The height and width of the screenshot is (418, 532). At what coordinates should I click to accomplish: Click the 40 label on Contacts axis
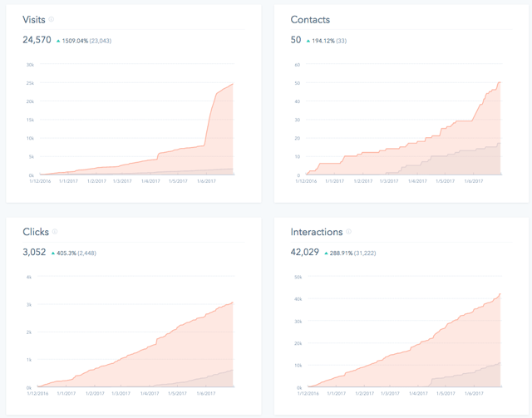(298, 101)
